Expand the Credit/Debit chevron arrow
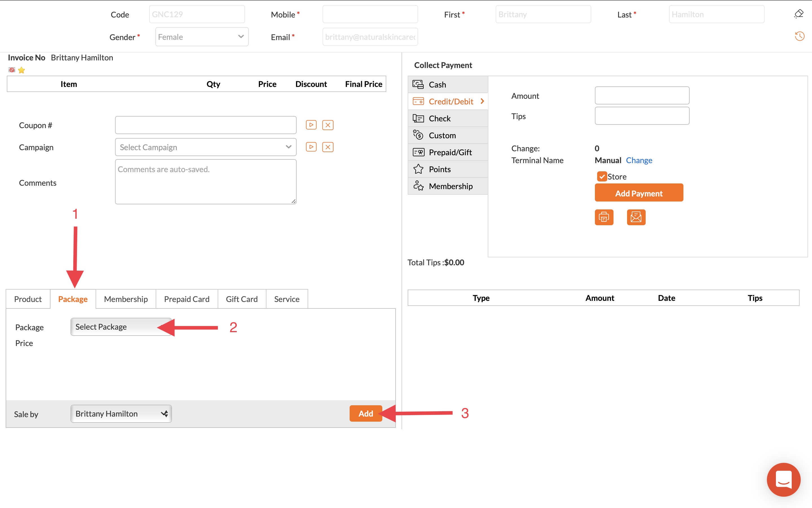Image resolution: width=812 pixels, height=508 pixels. coord(482,101)
